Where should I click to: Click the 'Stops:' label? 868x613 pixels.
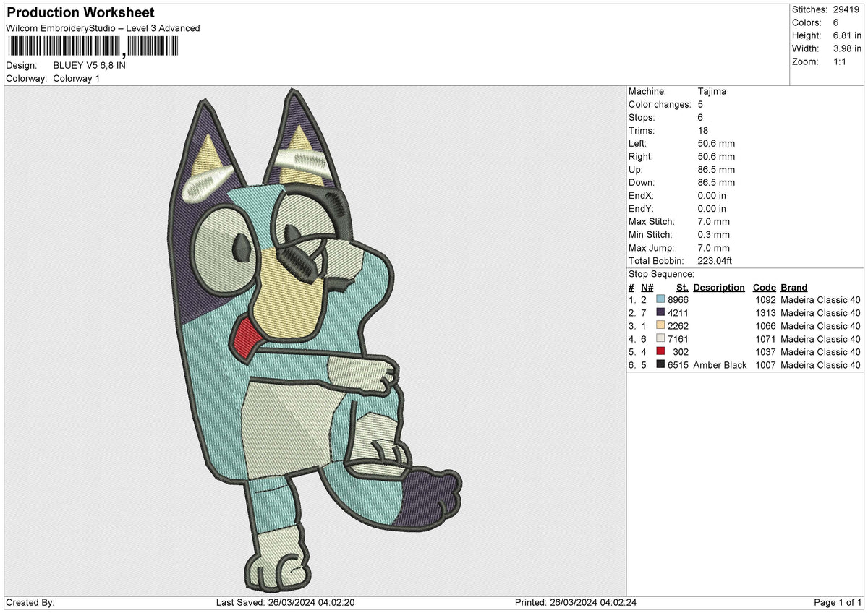tap(642, 118)
